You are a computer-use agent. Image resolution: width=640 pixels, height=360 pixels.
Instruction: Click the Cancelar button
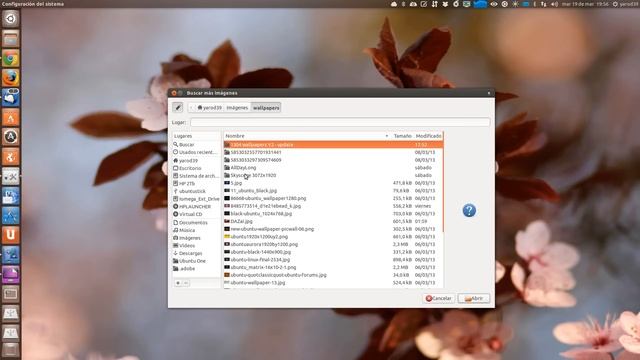pos(439,298)
